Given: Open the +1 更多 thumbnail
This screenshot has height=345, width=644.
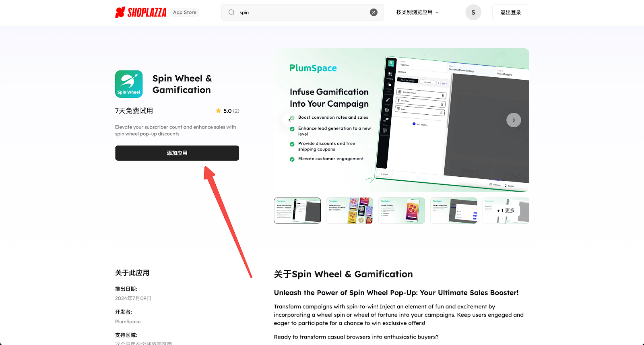Looking at the screenshot, I should pos(506,211).
